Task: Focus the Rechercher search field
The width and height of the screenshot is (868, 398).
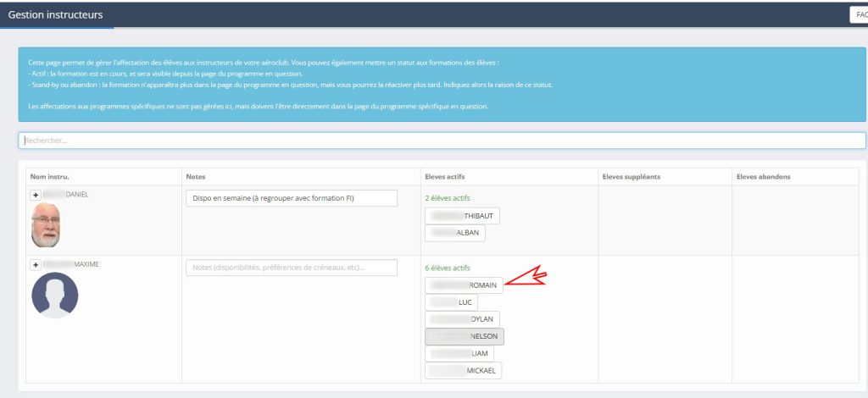Action: pos(441,141)
